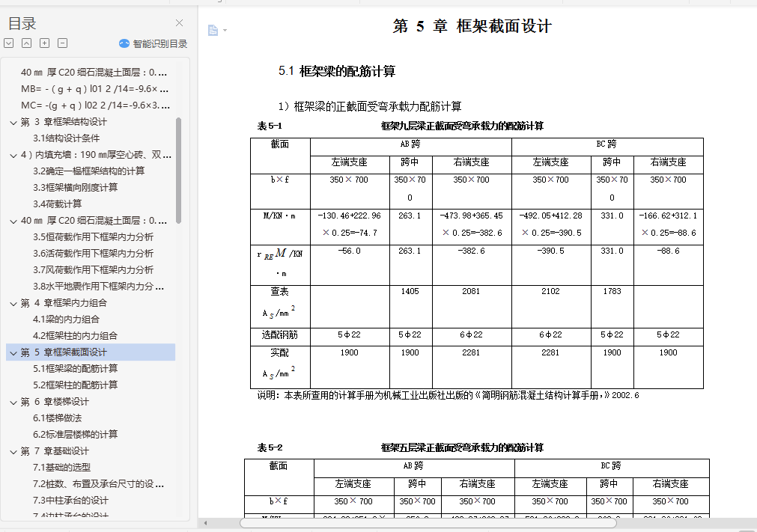The height and width of the screenshot is (532, 757).
Task: Select 6.2标准层楼梯的计算 entry
Action: click(x=76, y=435)
